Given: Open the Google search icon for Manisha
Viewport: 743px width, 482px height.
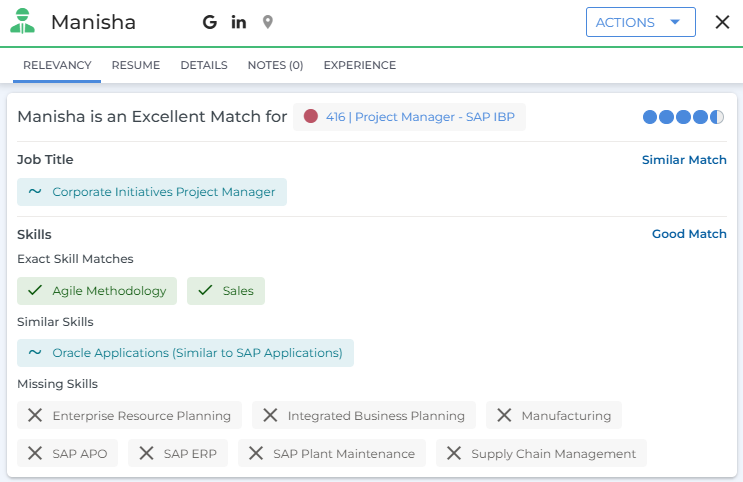Looking at the screenshot, I should click(209, 22).
